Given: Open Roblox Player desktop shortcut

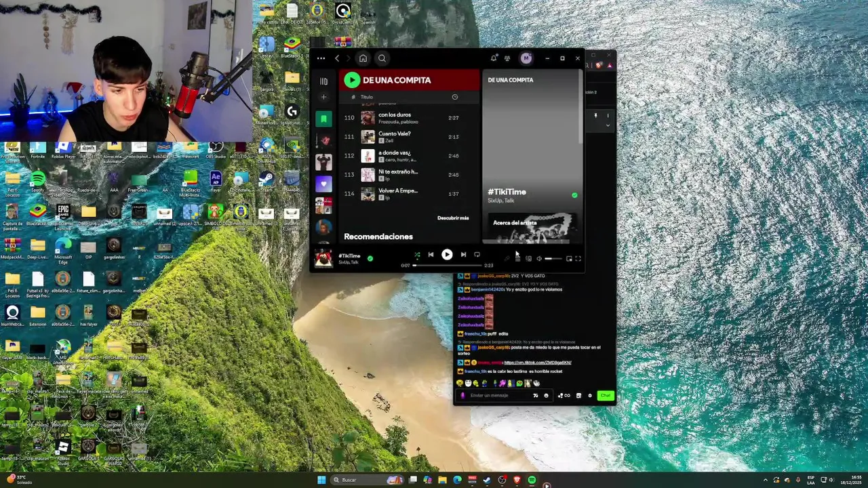Looking at the screenshot, I should tap(63, 150).
